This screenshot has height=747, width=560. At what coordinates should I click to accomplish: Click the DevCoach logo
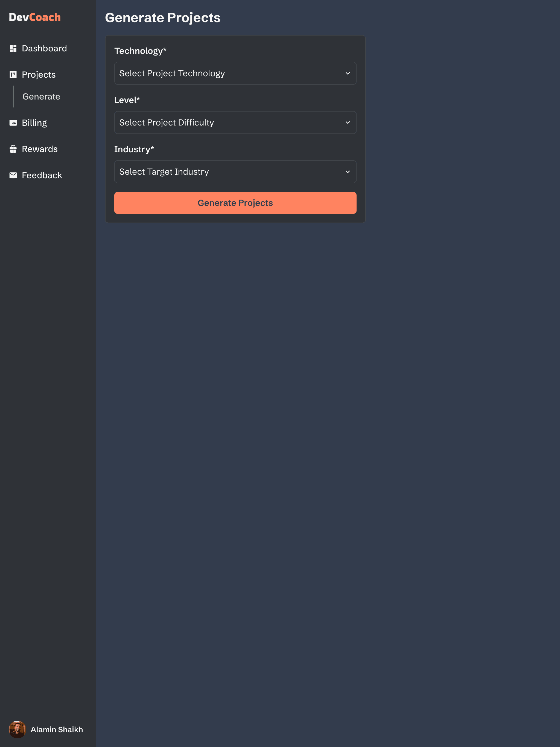35,17
